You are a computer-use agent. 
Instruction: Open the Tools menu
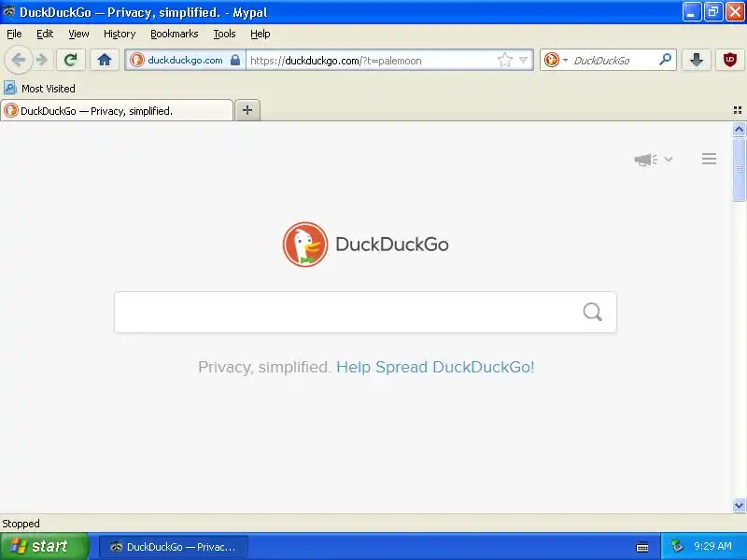[224, 34]
